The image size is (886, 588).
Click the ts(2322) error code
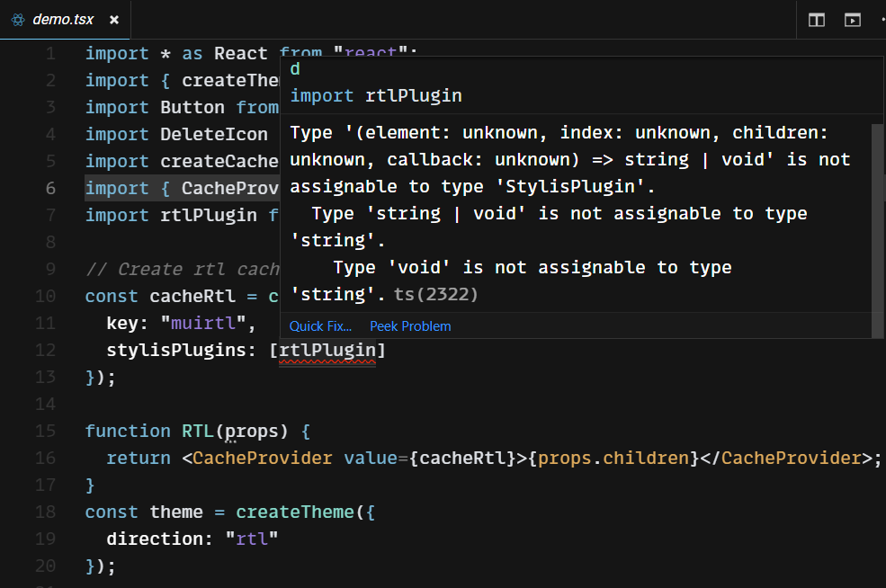pyautogui.click(x=435, y=294)
